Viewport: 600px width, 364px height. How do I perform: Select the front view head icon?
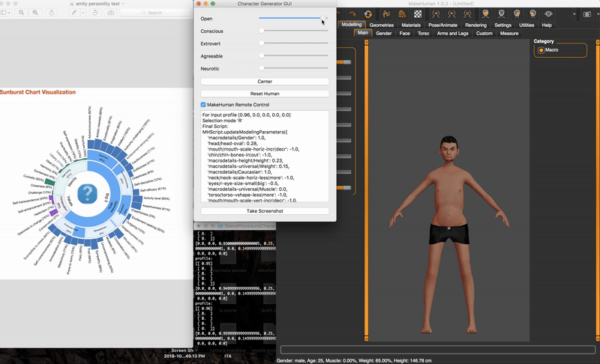tap(485, 14)
